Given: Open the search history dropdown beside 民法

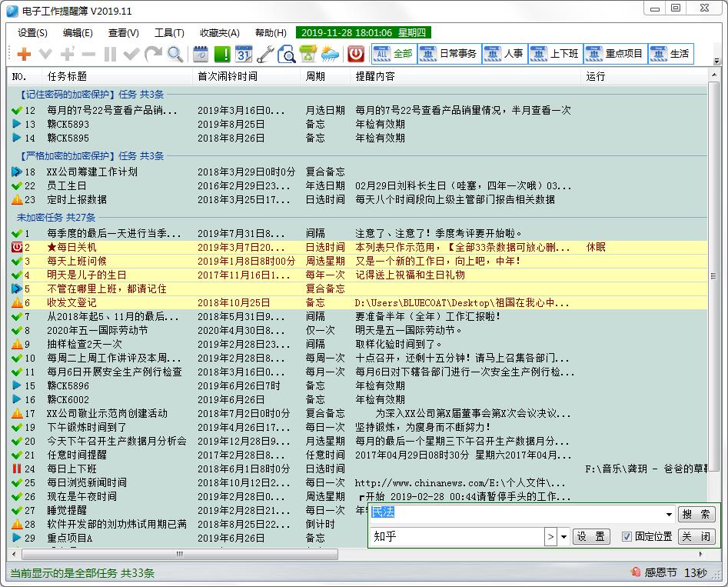Looking at the screenshot, I should pyautogui.click(x=667, y=514).
